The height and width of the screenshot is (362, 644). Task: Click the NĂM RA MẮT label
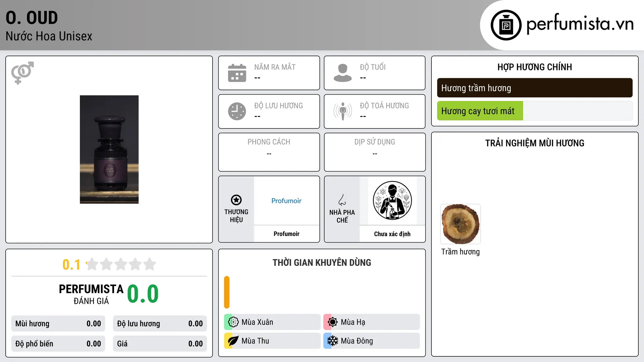click(x=275, y=67)
